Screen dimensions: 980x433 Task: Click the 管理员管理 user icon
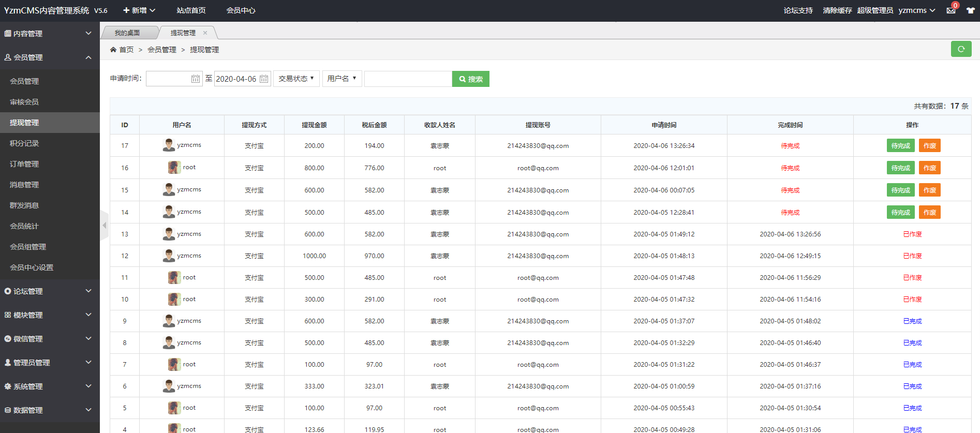8,363
